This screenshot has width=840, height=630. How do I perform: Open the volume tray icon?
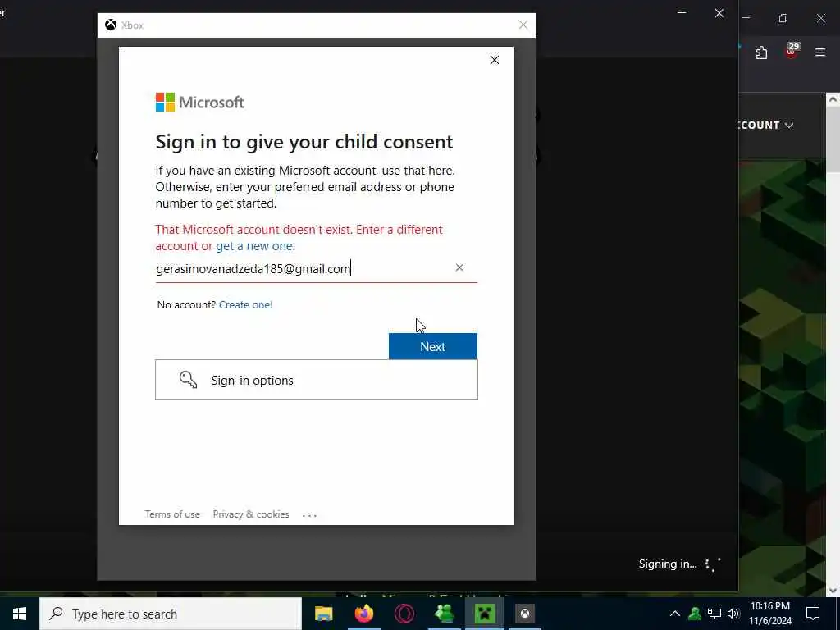(733, 614)
